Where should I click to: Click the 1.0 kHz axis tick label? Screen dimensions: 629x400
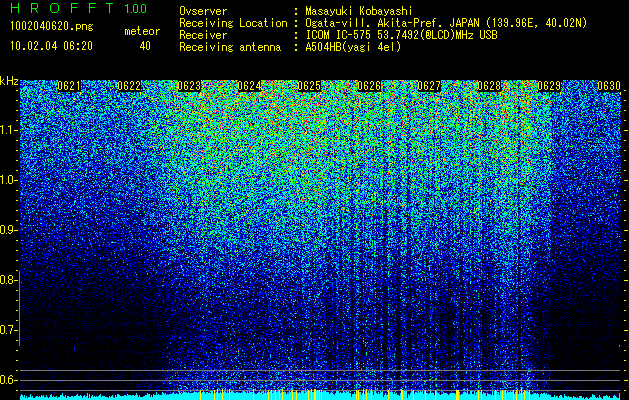point(9,180)
